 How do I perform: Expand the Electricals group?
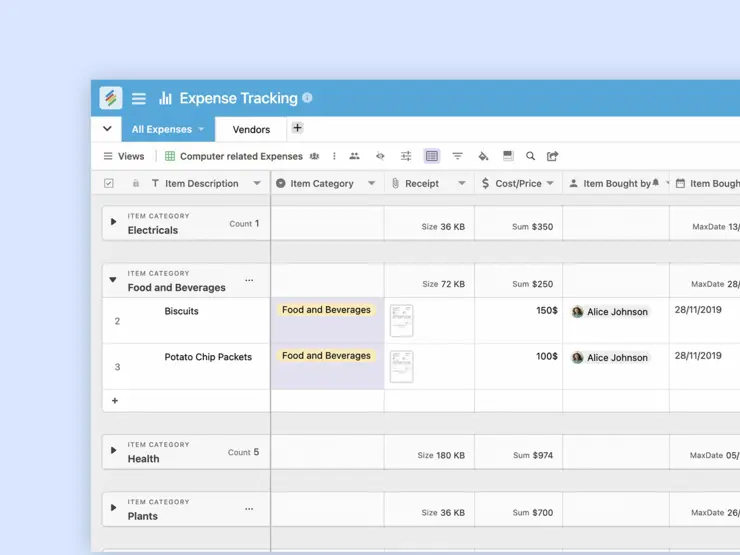coord(113,222)
